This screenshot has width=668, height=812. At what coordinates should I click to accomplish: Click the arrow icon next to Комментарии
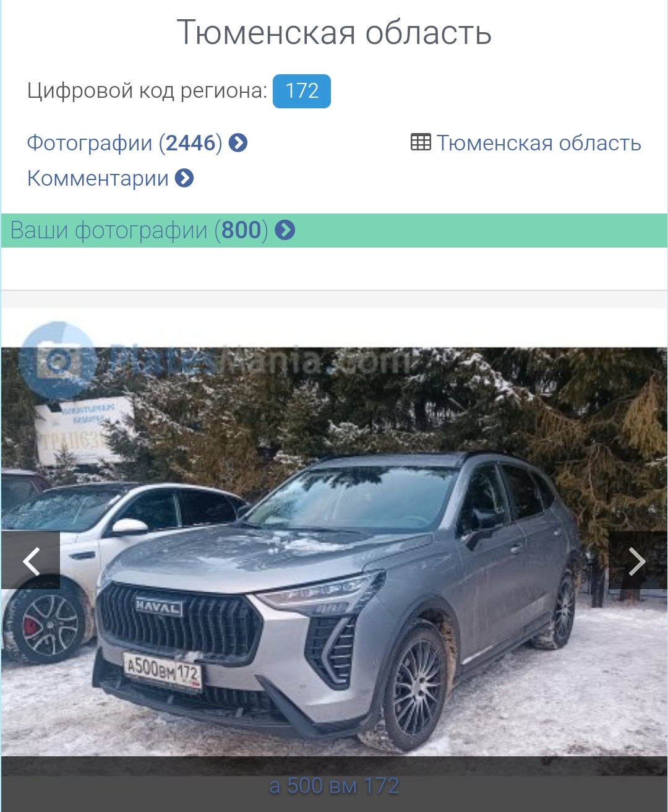click(184, 178)
